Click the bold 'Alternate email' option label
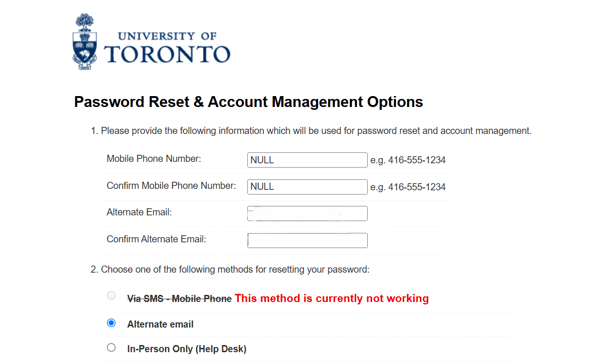The width and height of the screenshot is (607, 364). [161, 324]
